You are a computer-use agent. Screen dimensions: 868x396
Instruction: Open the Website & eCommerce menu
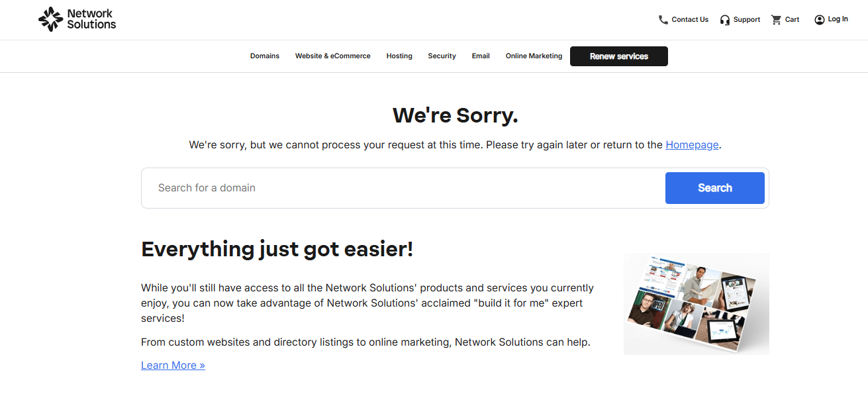click(333, 56)
